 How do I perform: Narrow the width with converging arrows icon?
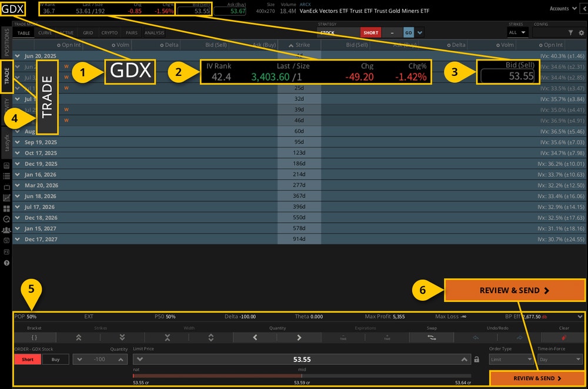point(167,337)
